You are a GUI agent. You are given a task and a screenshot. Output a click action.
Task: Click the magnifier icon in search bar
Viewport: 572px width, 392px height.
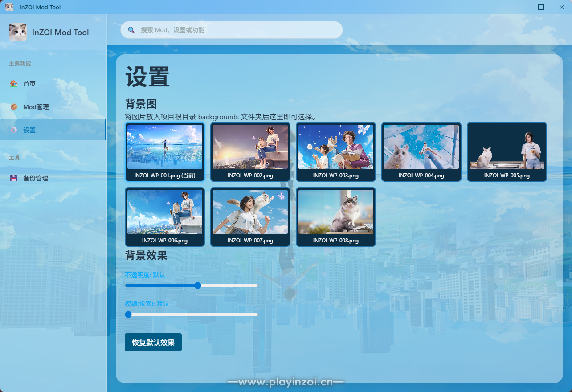tap(131, 30)
